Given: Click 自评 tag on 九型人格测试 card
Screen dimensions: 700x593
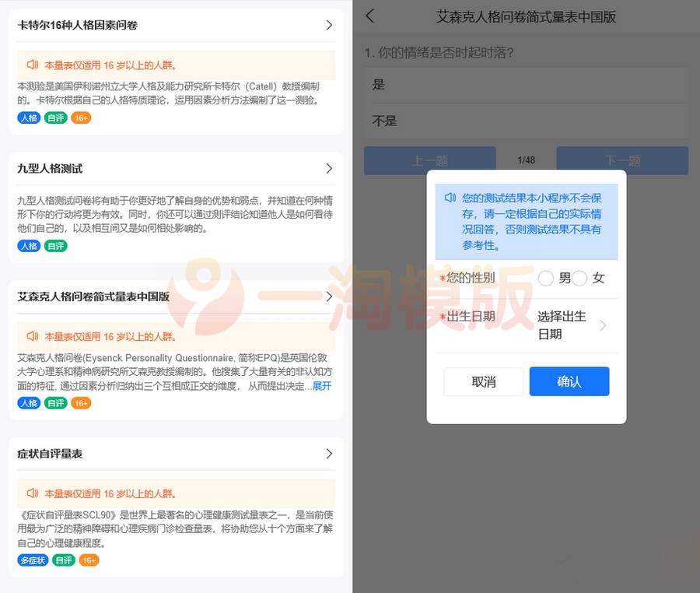Looking at the screenshot, I should (x=56, y=246).
